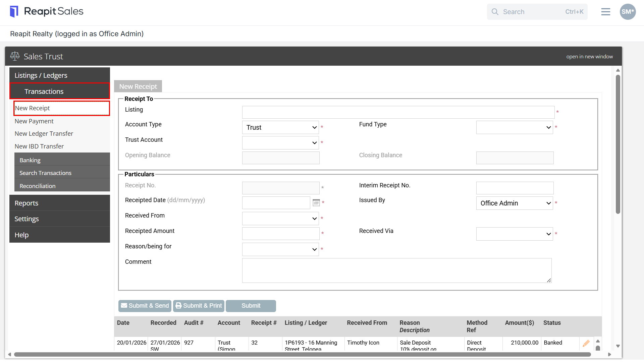The width and height of the screenshot is (644, 362).
Task: Click the vertical scrollbar thumb
Action: (618, 144)
